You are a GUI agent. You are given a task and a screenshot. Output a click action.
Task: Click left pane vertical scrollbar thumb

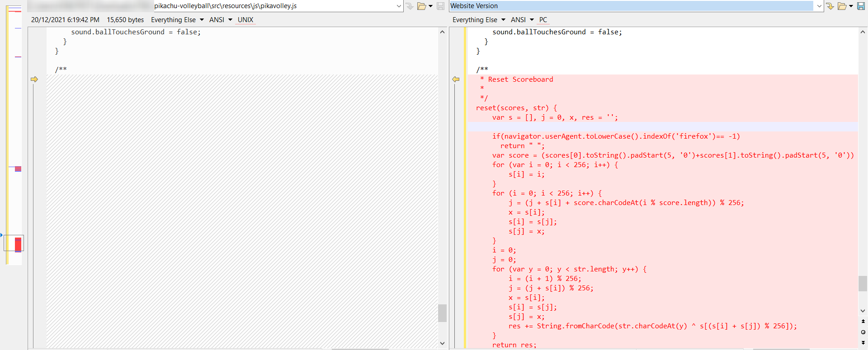point(442,313)
